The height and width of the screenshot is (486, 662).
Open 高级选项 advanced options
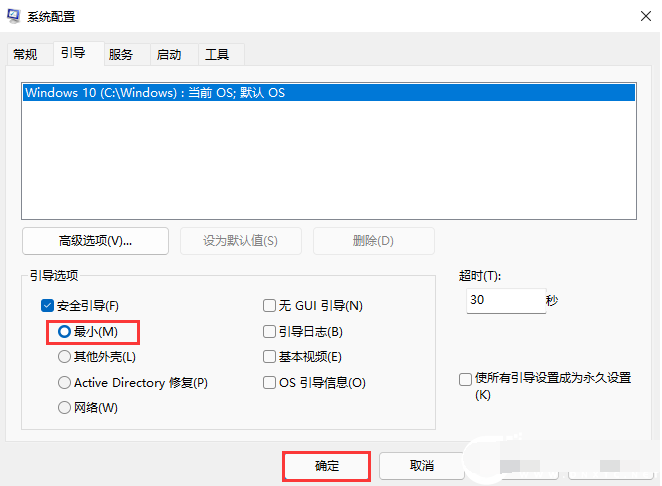click(x=95, y=241)
